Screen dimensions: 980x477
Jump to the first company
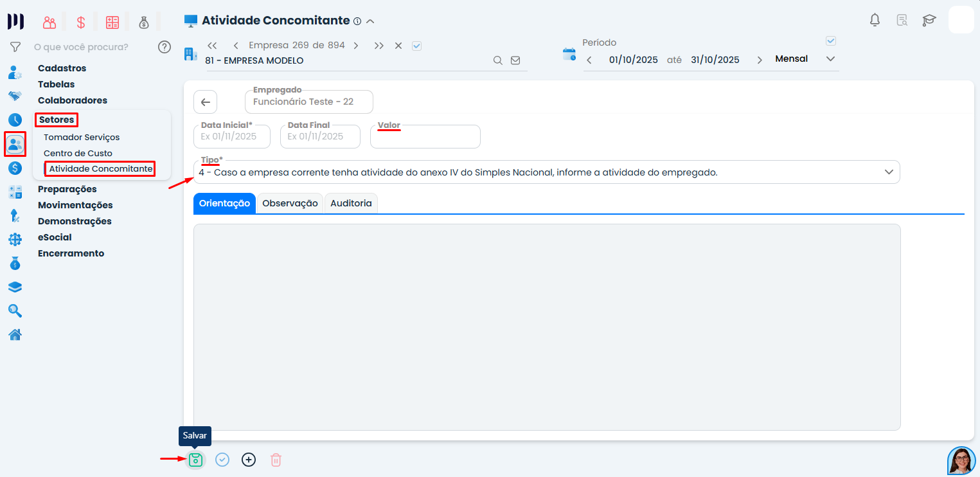coord(212,46)
